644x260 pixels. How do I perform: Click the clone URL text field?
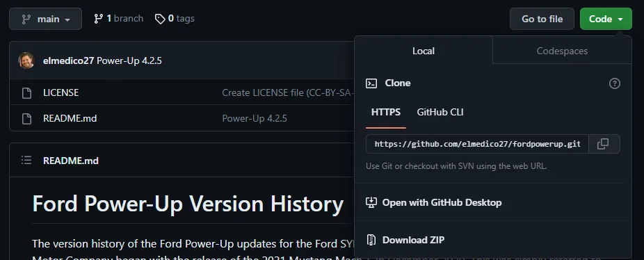tap(477, 144)
